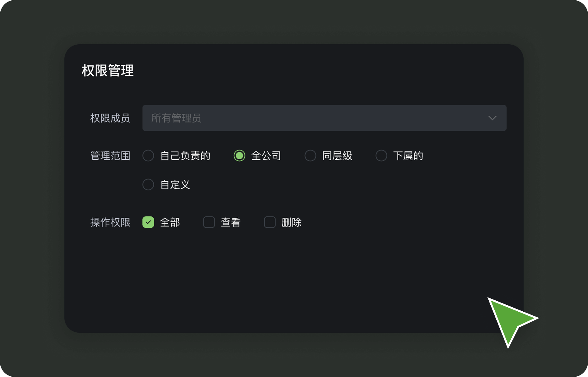Click the 删除 option text
588x377 pixels.
tap(291, 222)
